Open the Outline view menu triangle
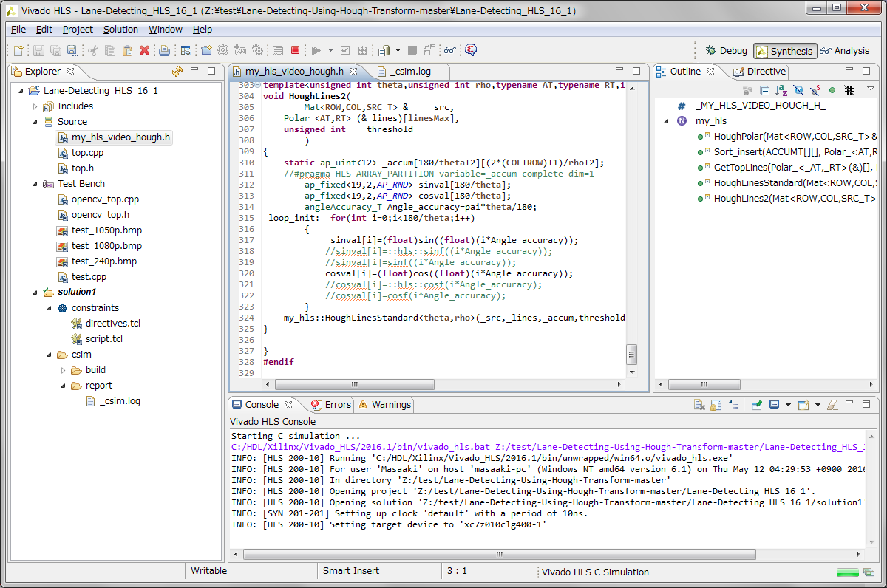Screen dimensions: 887x588 click(870, 89)
